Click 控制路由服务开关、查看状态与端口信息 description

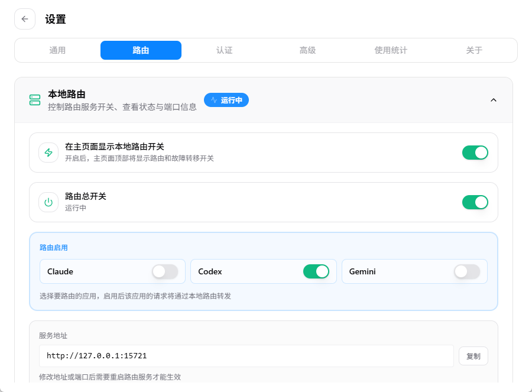[x=122, y=107]
